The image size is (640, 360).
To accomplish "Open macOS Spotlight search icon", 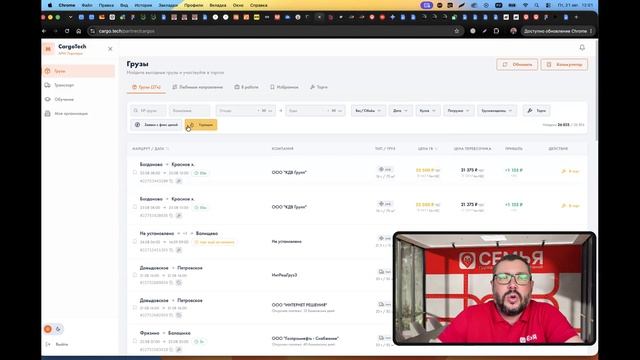I will pos(537,5).
